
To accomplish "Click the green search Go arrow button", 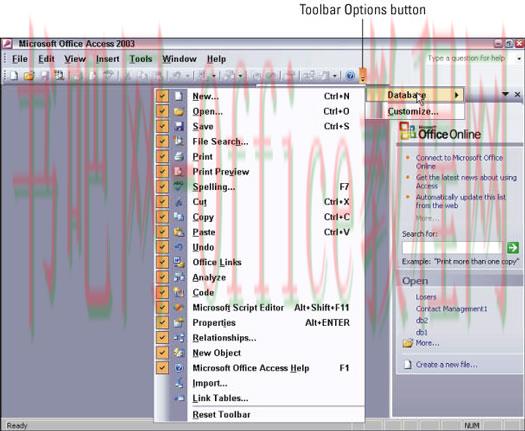I will (x=513, y=248).
